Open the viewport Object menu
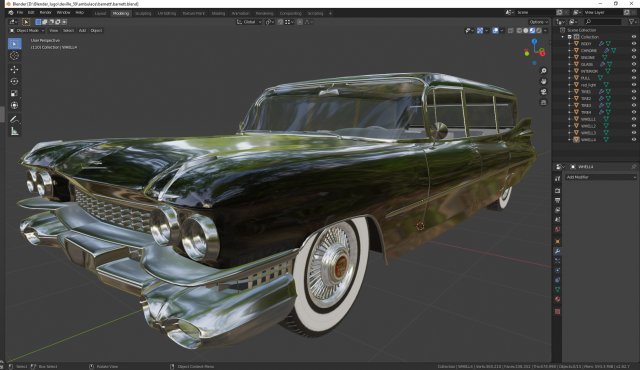640x370 pixels. (x=96, y=31)
